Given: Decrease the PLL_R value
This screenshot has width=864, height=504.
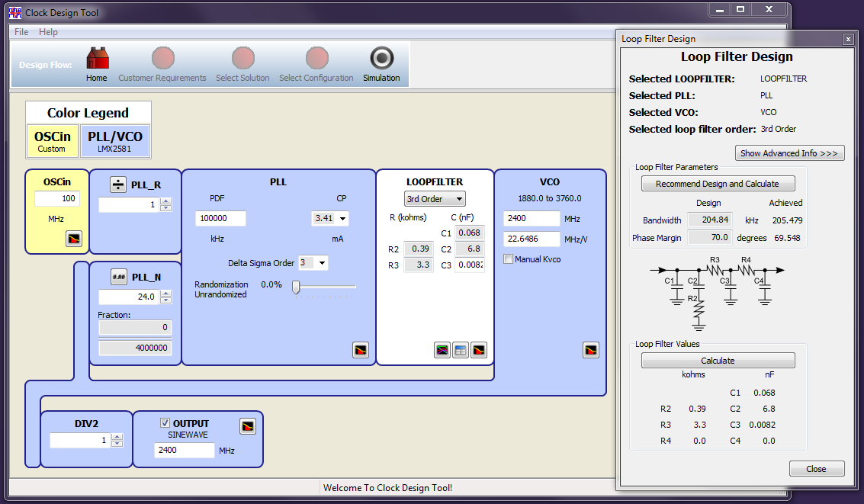Looking at the screenshot, I should point(165,208).
